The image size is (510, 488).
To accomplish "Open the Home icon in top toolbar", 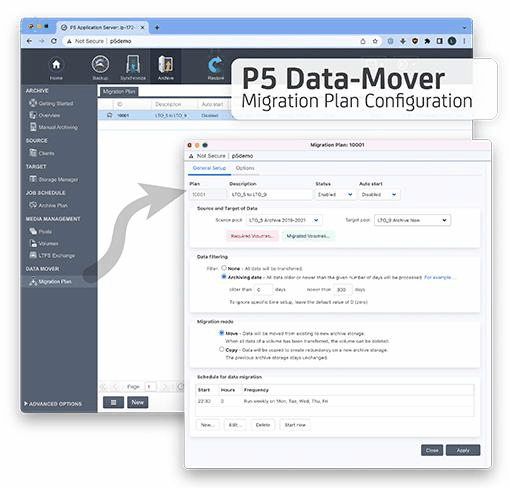I will point(56,65).
